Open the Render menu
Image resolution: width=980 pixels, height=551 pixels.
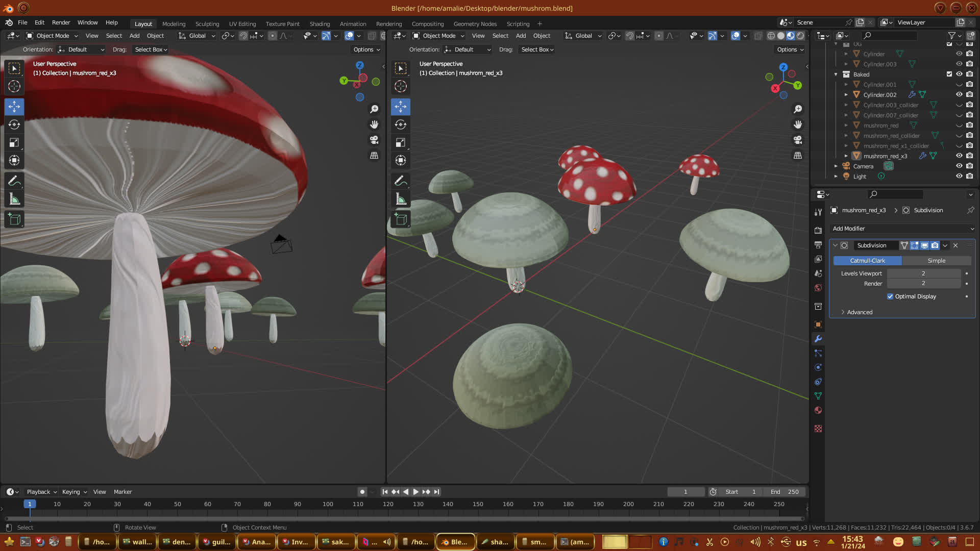[61, 22]
